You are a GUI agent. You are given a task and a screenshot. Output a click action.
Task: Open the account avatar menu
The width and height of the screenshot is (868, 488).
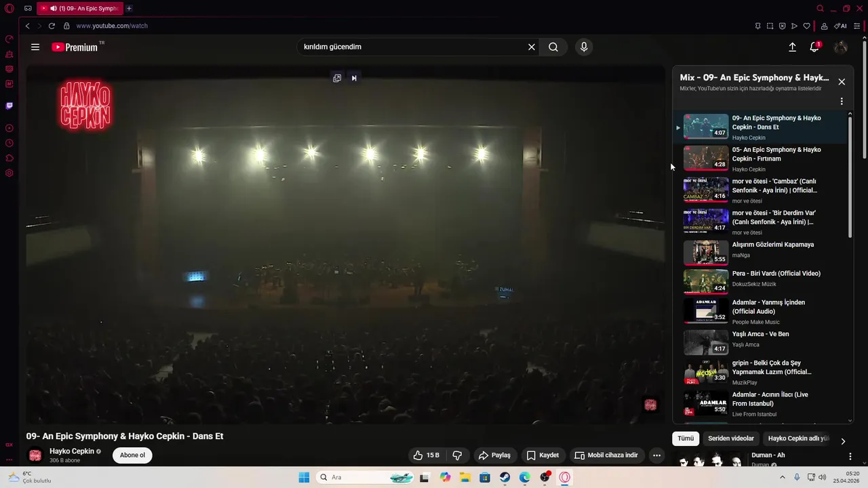tap(841, 47)
